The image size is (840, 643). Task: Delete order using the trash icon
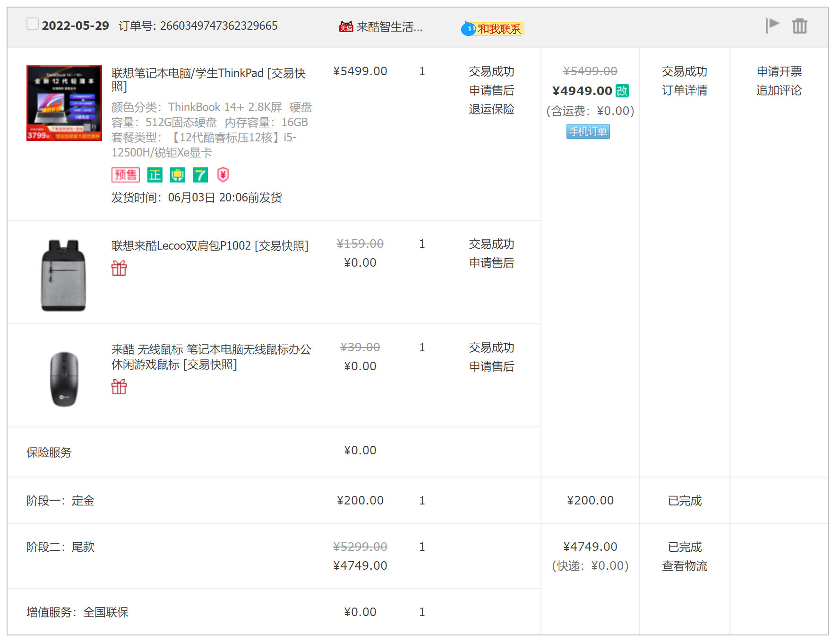(800, 26)
